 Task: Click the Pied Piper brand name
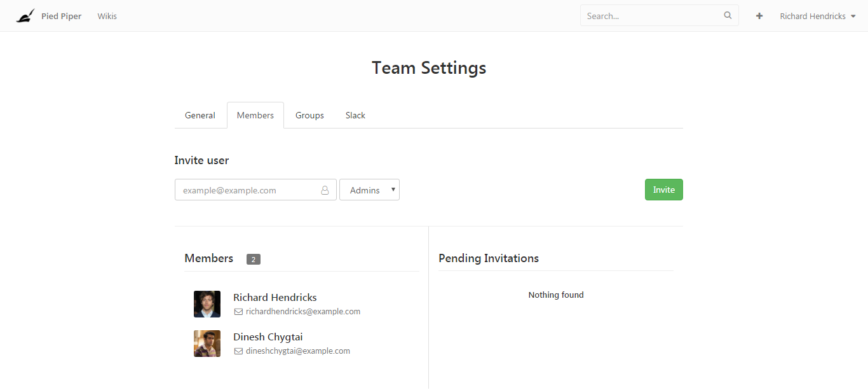61,16
